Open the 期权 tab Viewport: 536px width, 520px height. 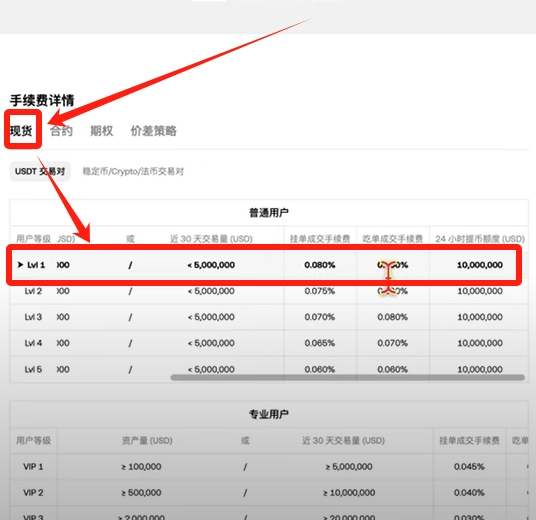[x=102, y=131]
